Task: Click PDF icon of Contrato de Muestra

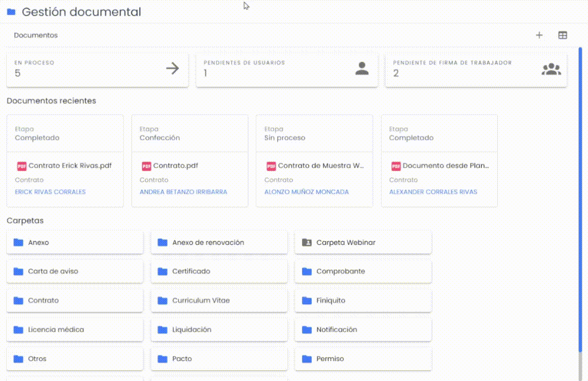Action: click(x=271, y=166)
